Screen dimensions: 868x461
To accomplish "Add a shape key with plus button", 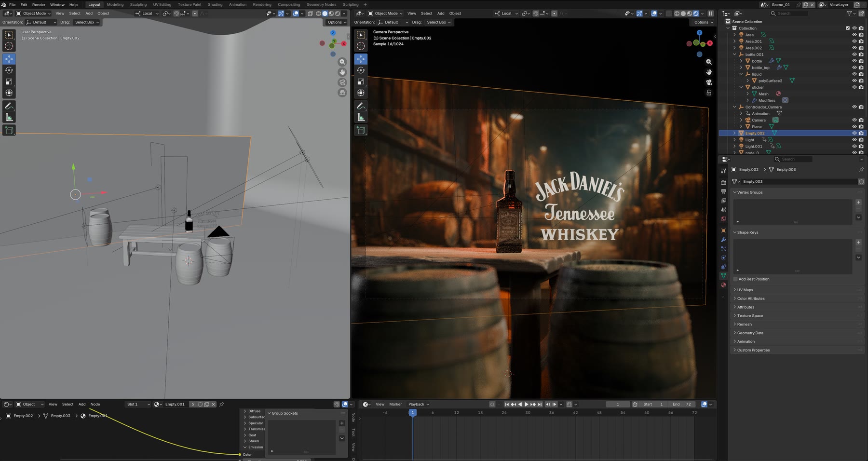I will 858,243.
